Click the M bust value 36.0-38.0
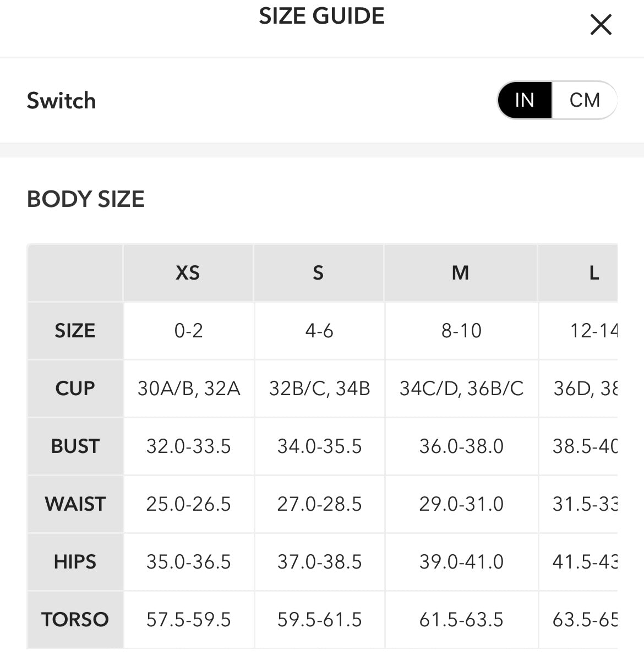The image size is (644, 661). point(461,446)
